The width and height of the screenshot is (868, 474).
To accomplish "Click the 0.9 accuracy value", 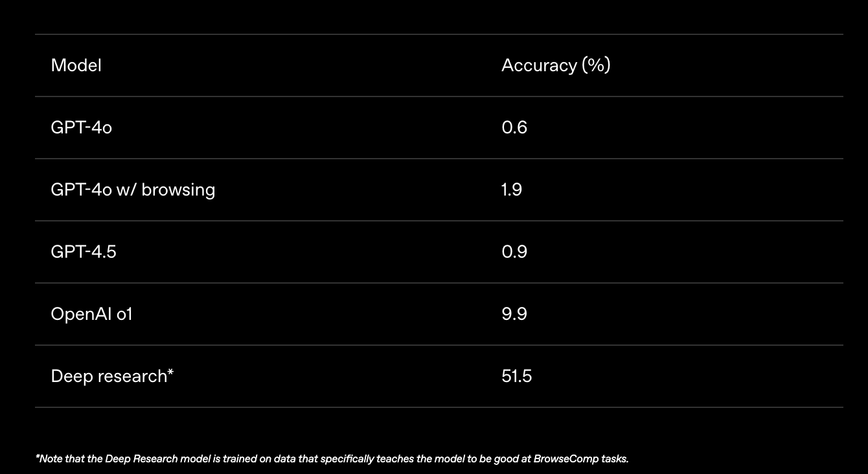I will (x=514, y=252).
